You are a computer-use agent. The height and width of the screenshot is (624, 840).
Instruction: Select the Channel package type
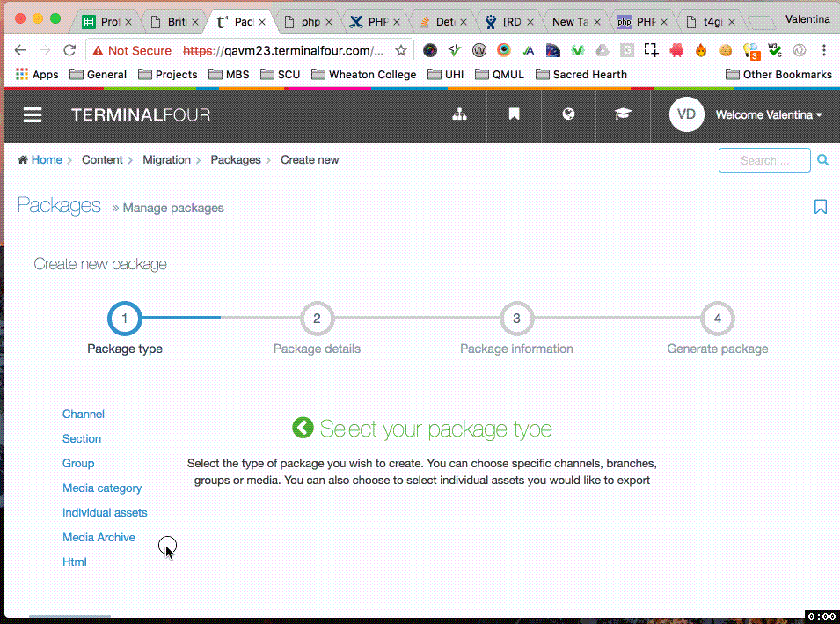pos(84,414)
